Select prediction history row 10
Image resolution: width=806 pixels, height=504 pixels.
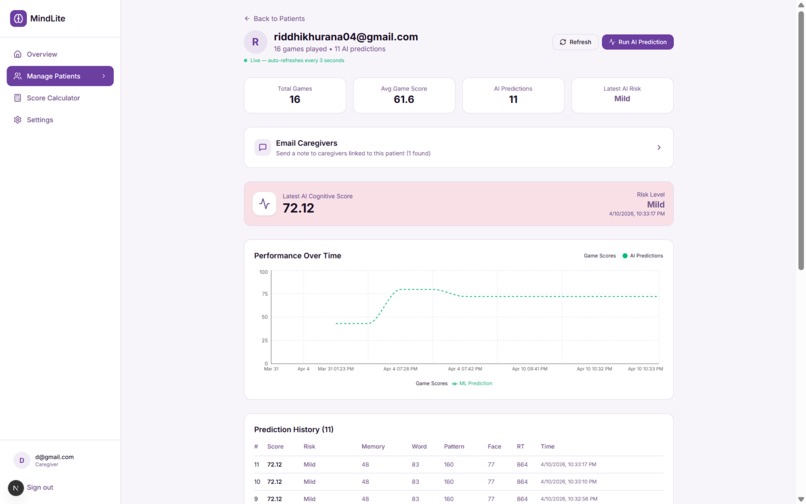coord(459,482)
